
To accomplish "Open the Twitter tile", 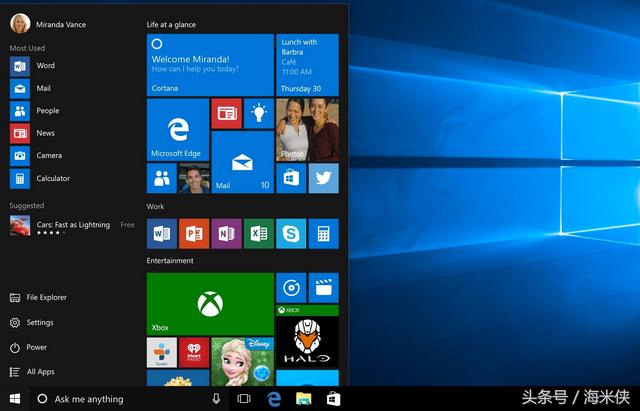I will click(x=324, y=178).
